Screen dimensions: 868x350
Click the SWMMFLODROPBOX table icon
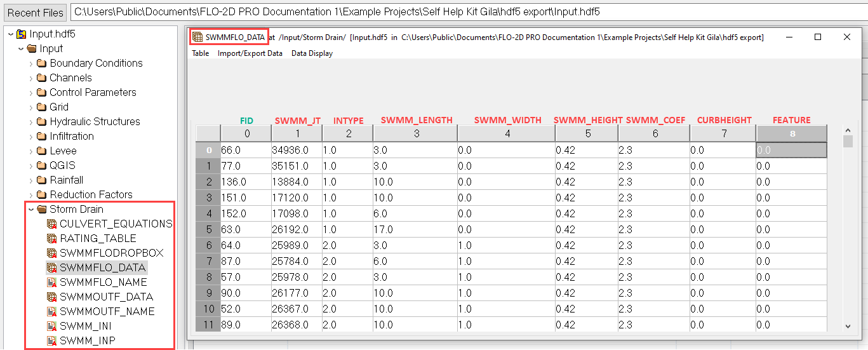52,253
